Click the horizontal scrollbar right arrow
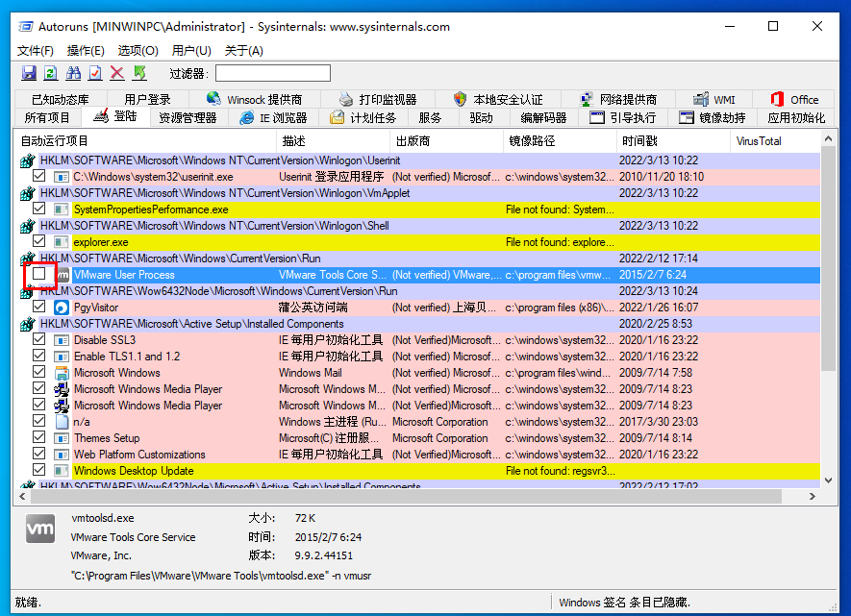This screenshot has height=616, width=851. [x=812, y=496]
